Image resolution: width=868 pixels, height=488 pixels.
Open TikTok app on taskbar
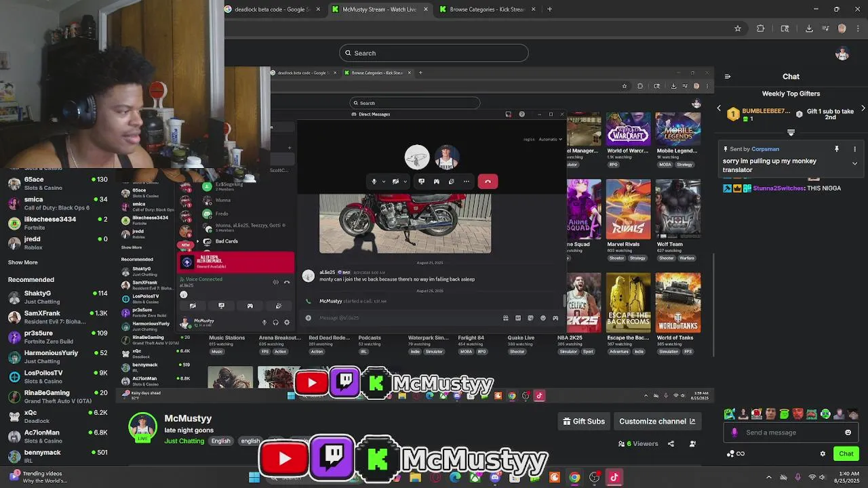(x=614, y=477)
